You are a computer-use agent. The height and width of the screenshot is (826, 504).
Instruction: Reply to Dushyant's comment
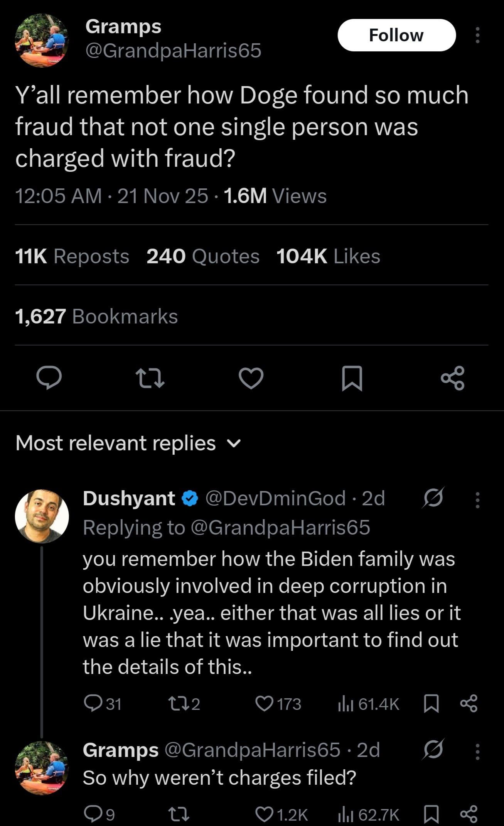click(93, 704)
